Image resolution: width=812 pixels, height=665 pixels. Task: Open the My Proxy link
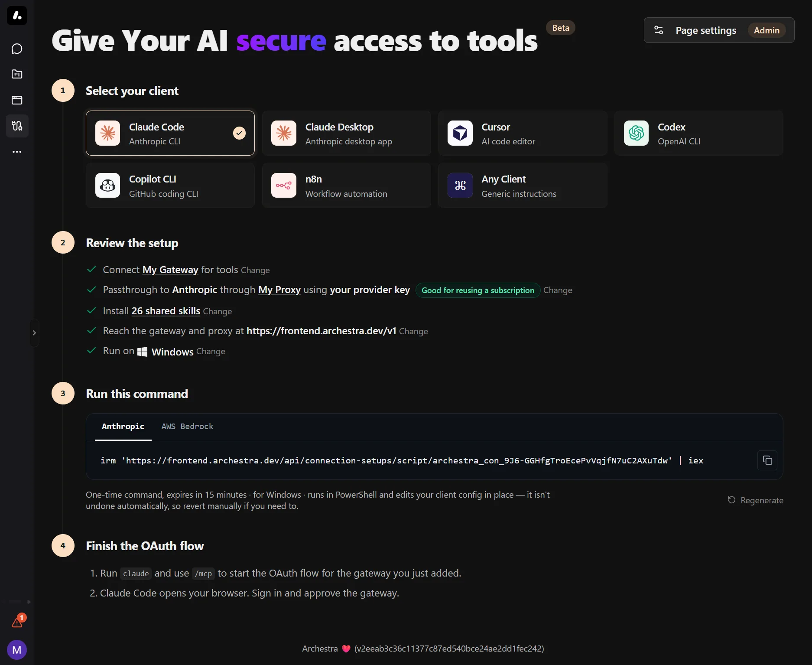279,290
